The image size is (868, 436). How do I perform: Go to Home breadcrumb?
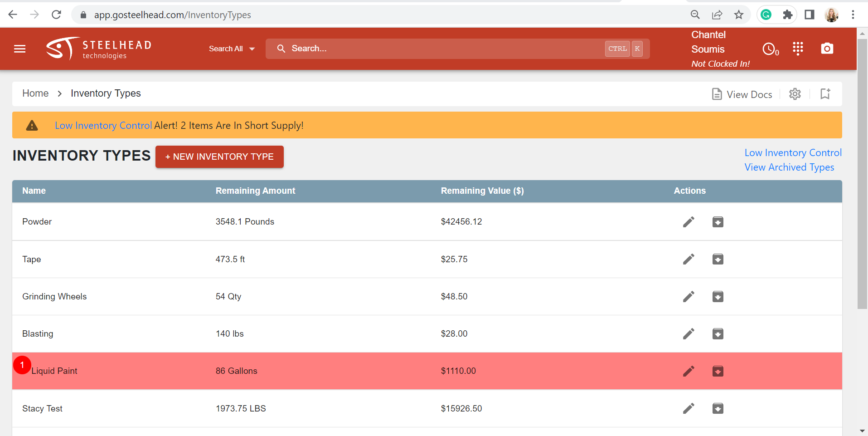[35, 93]
